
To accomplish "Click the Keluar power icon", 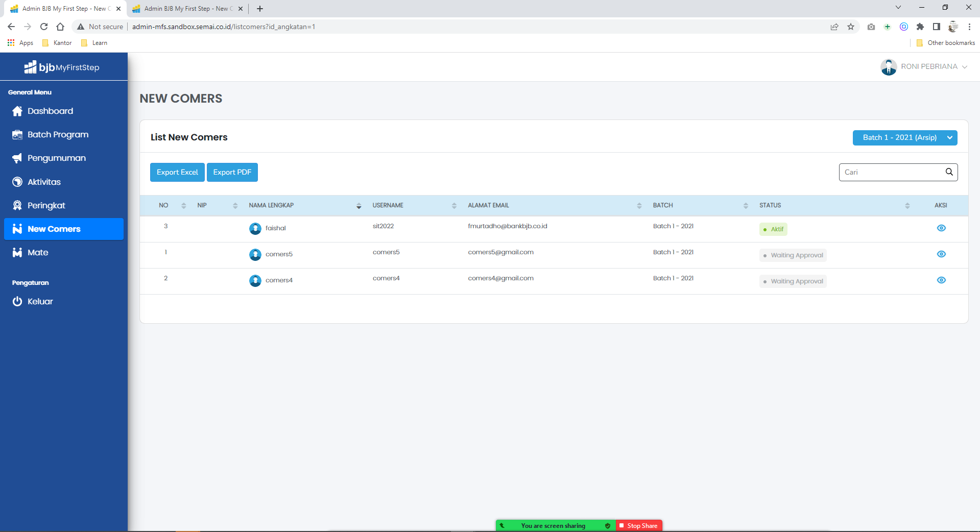I will click(x=17, y=301).
